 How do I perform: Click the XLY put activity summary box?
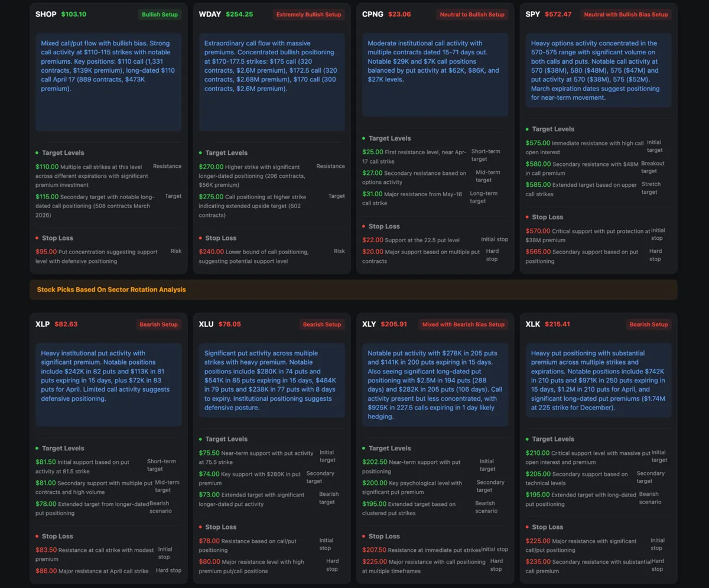tap(434, 385)
